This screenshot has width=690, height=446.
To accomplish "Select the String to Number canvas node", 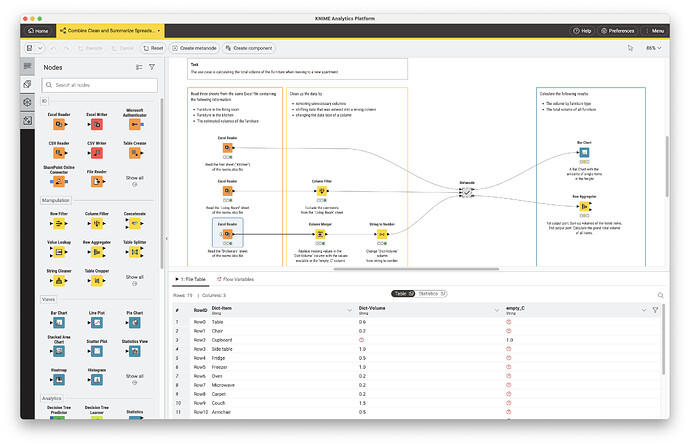I will tap(382, 234).
